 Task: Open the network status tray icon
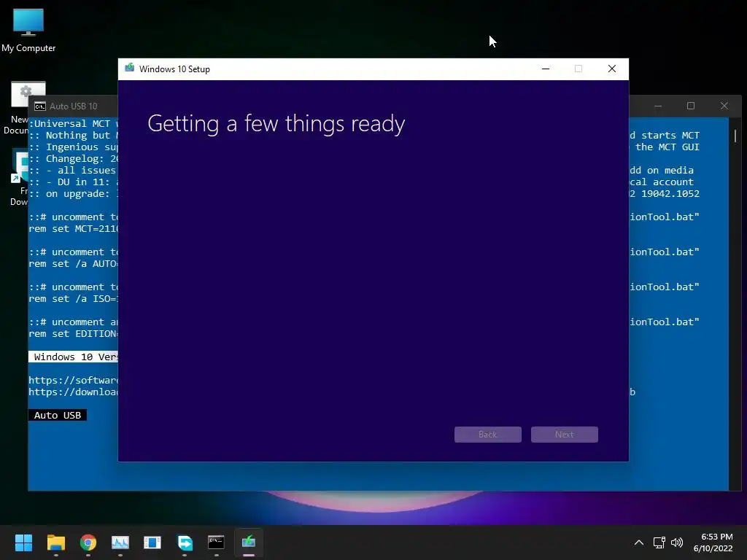(x=659, y=542)
